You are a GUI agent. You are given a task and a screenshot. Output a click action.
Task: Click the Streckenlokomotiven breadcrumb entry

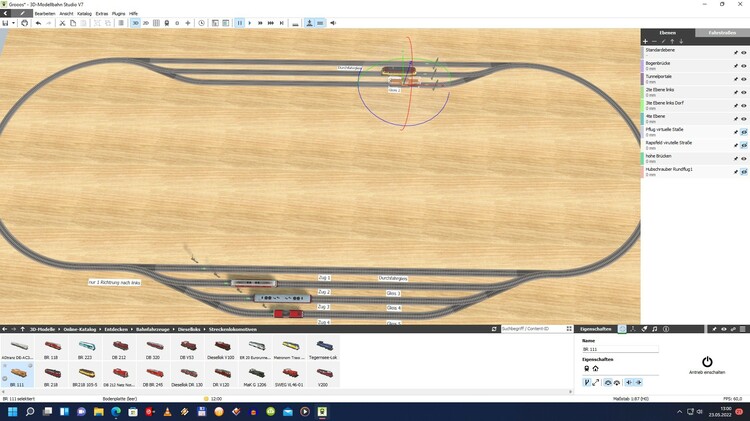(x=232, y=329)
